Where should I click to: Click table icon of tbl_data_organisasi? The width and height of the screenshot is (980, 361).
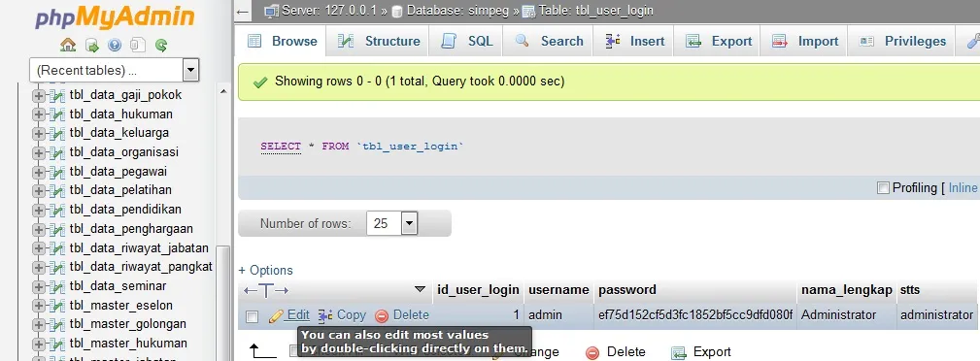pos(57,152)
